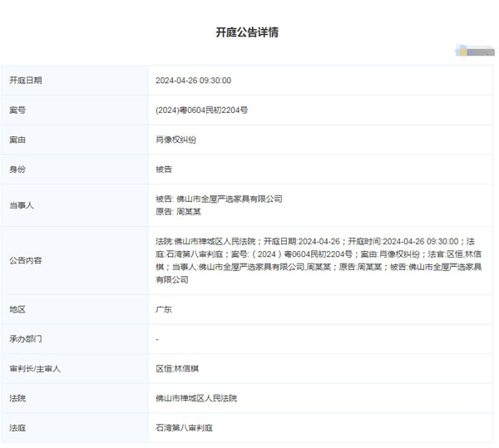Click the dash value in the 承办部门 row
499x448 pixels.
157,339
